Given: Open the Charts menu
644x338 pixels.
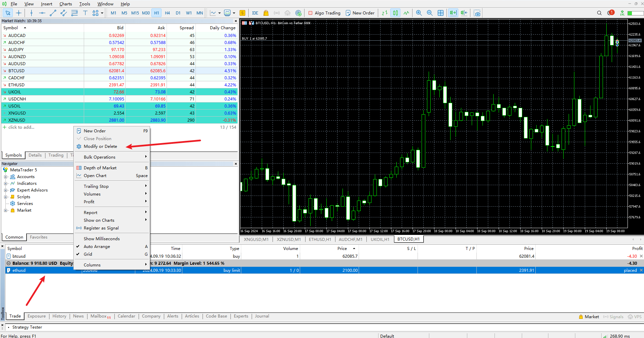Looking at the screenshot, I should point(66,4).
